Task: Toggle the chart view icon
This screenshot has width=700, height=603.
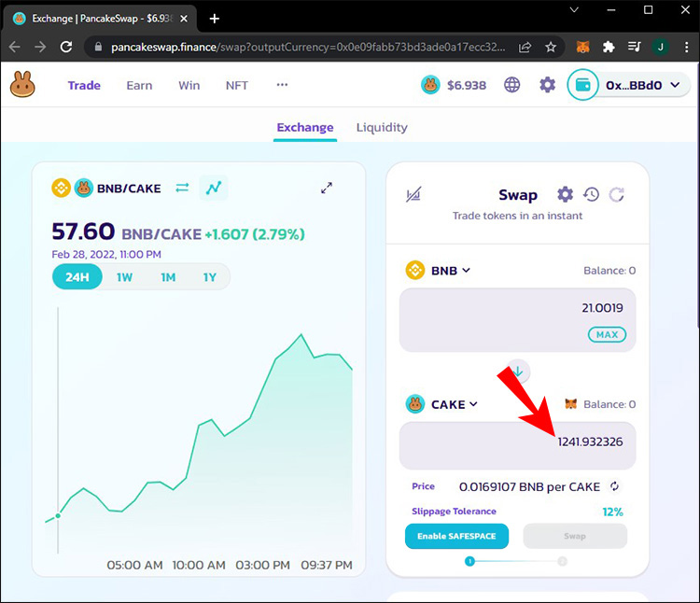Action: point(214,188)
